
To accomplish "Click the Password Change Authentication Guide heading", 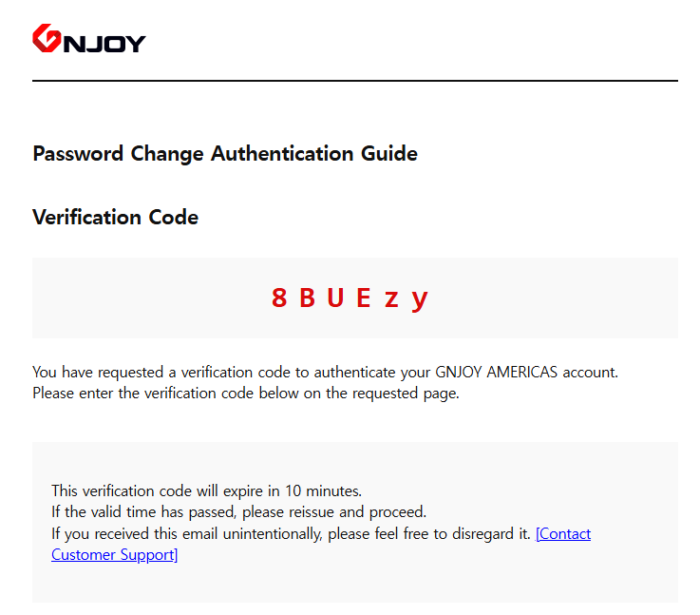I will pyautogui.click(x=225, y=154).
